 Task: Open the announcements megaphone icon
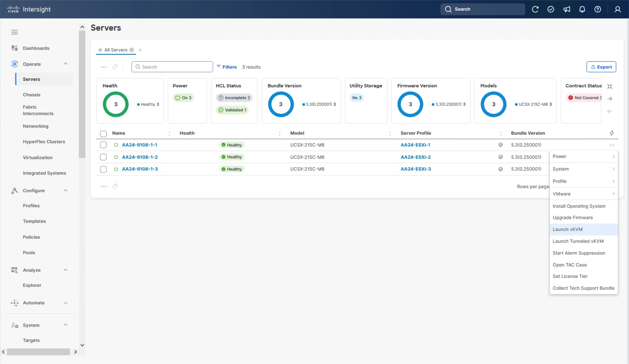tap(567, 9)
